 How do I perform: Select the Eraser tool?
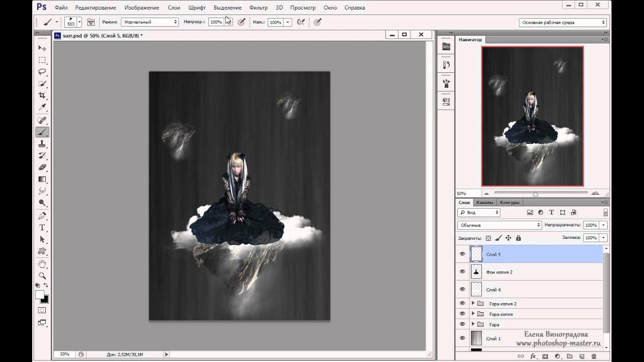pos(42,167)
